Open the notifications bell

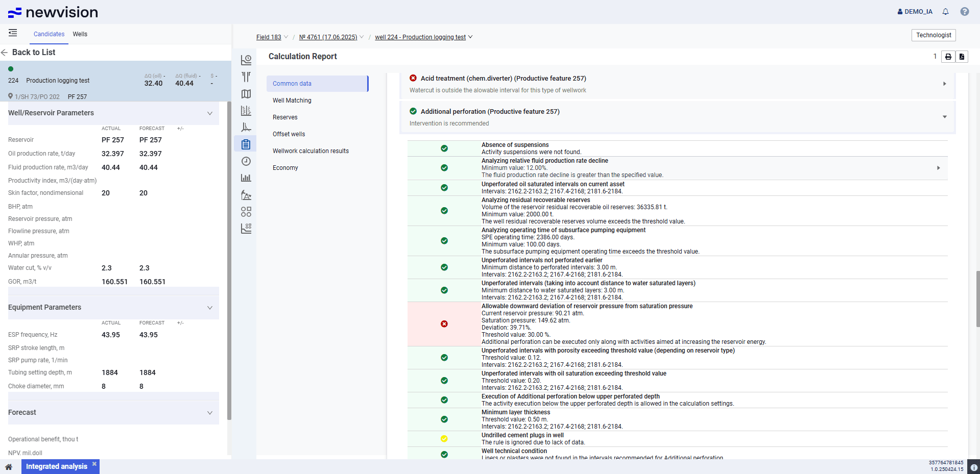(945, 12)
